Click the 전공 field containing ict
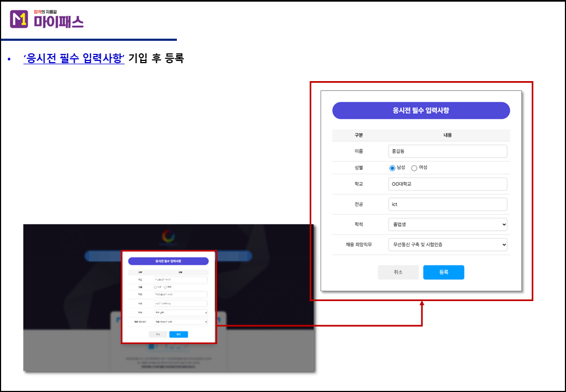The height and width of the screenshot is (392, 566). 447,204
